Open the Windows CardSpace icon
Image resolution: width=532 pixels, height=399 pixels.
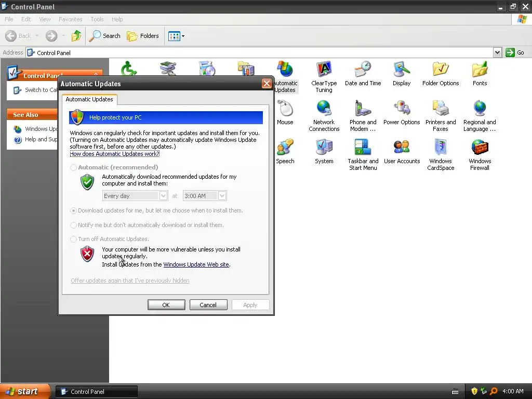click(441, 155)
